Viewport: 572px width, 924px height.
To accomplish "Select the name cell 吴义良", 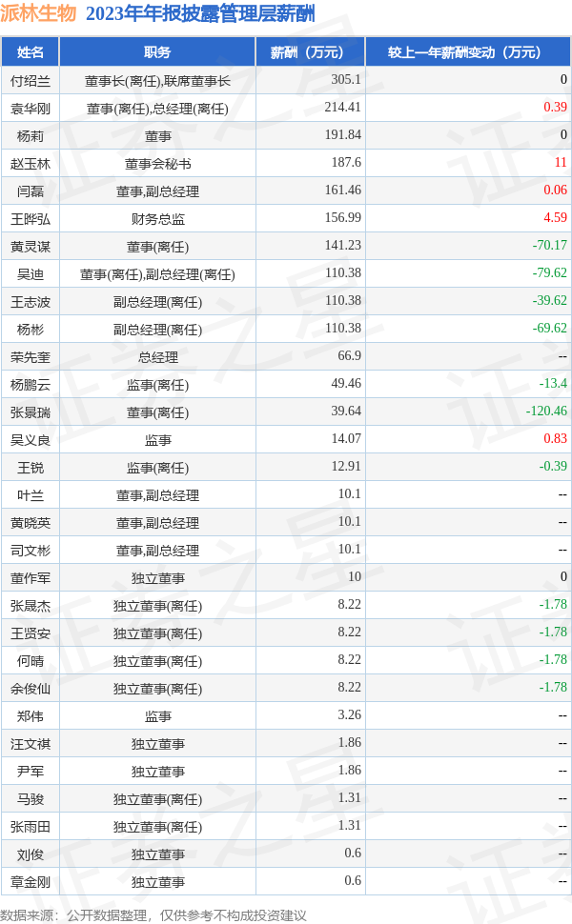I will [31, 441].
